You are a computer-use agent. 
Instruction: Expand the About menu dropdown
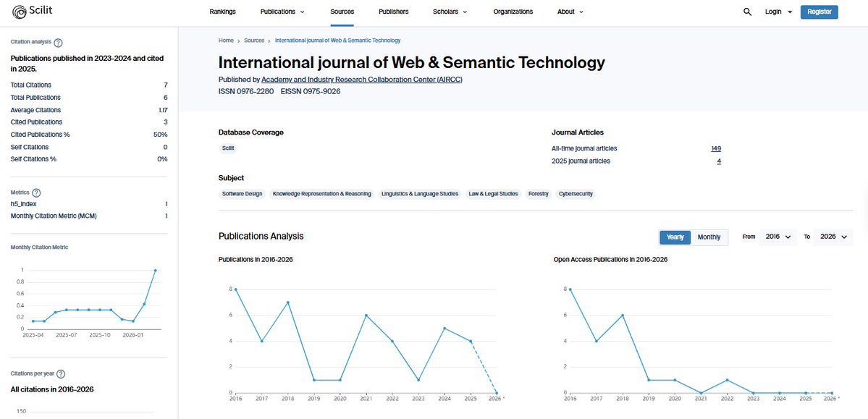tap(570, 12)
